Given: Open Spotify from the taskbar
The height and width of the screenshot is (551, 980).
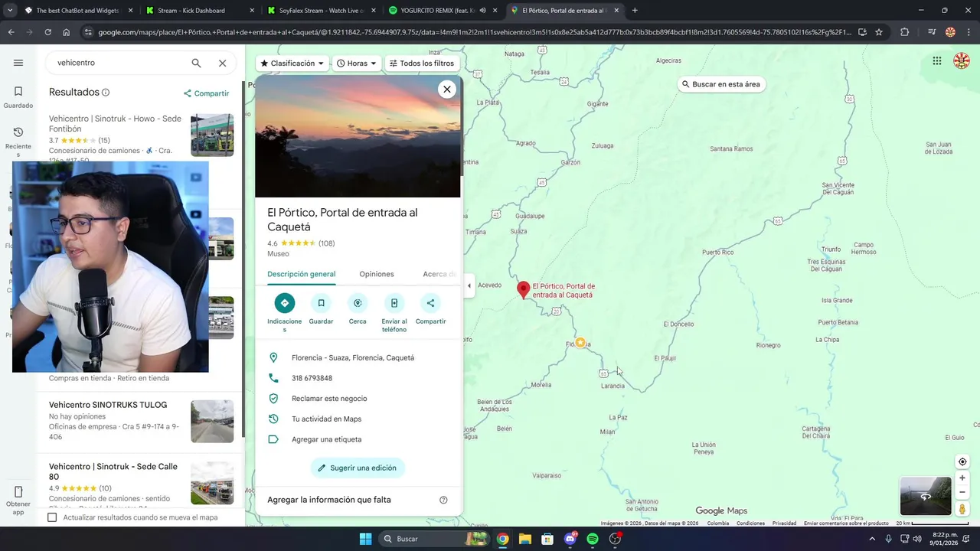Looking at the screenshot, I should coord(593,539).
